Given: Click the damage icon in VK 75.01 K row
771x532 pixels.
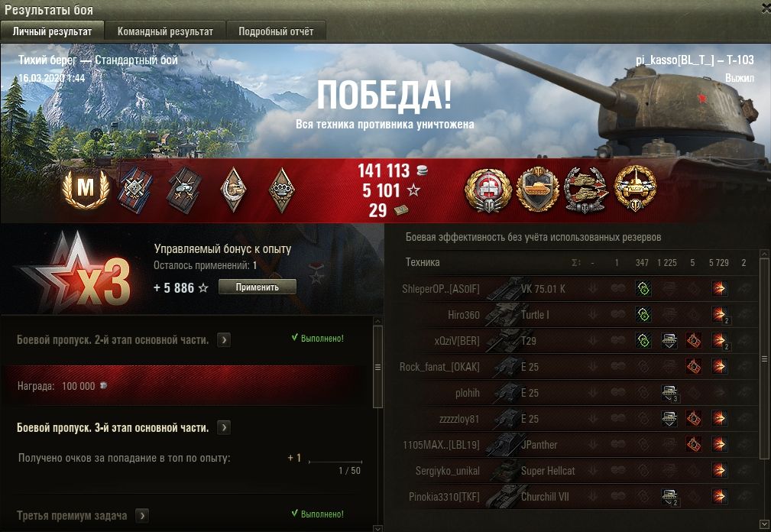Looking at the screenshot, I should coord(719,289).
